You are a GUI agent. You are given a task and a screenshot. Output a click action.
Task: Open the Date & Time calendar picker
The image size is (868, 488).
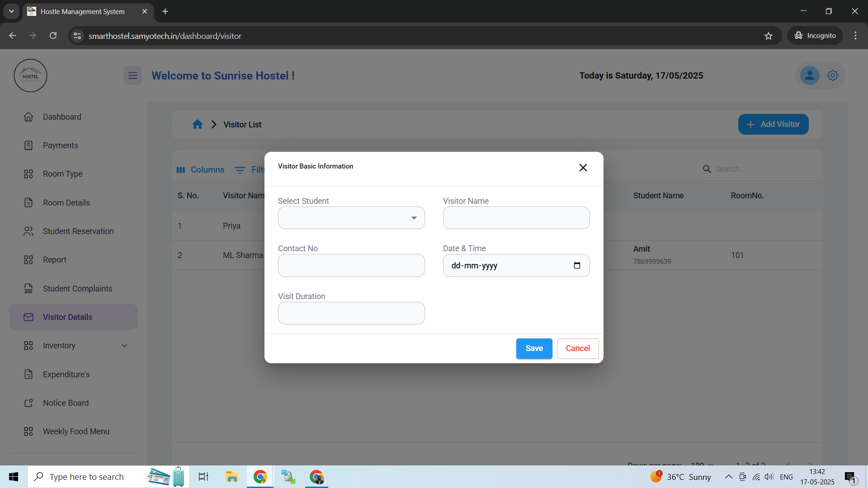pos(577,265)
